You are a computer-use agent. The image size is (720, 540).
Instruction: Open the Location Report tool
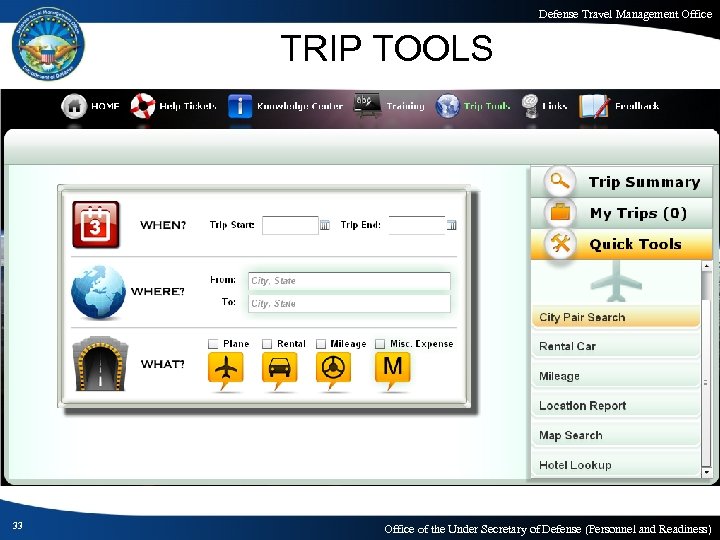tap(616, 405)
